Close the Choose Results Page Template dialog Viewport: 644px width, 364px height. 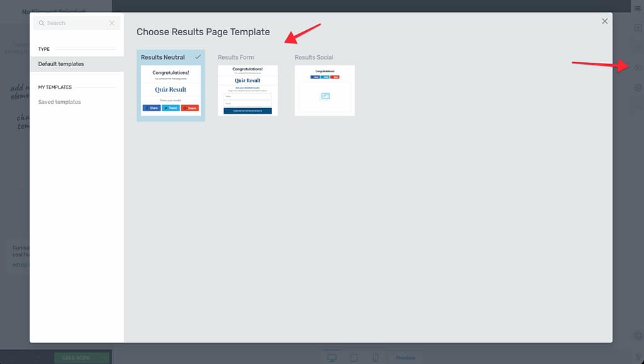click(x=604, y=21)
